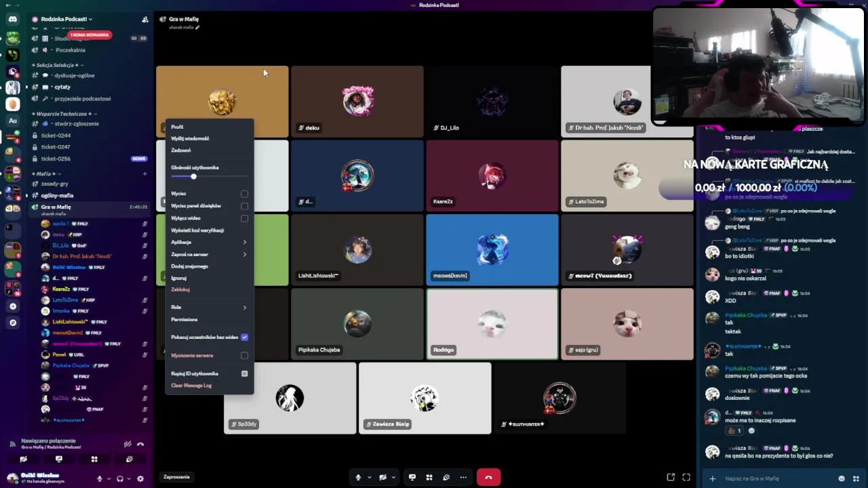Toggle camera in bottom call controls
This screenshot has height=488, width=868.
[x=383, y=477]
